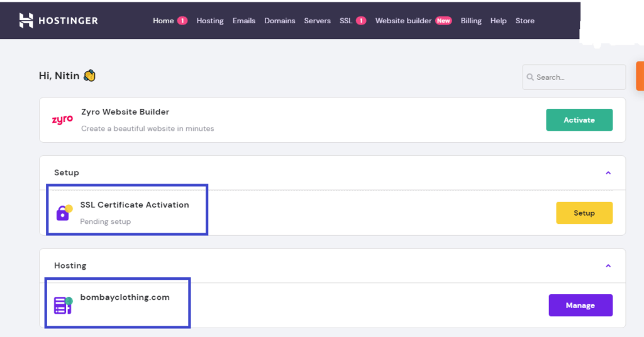Click the SSL certificate padlock icon
The width and height of the screenshot is (644, 337).
[x=64, y=213]
